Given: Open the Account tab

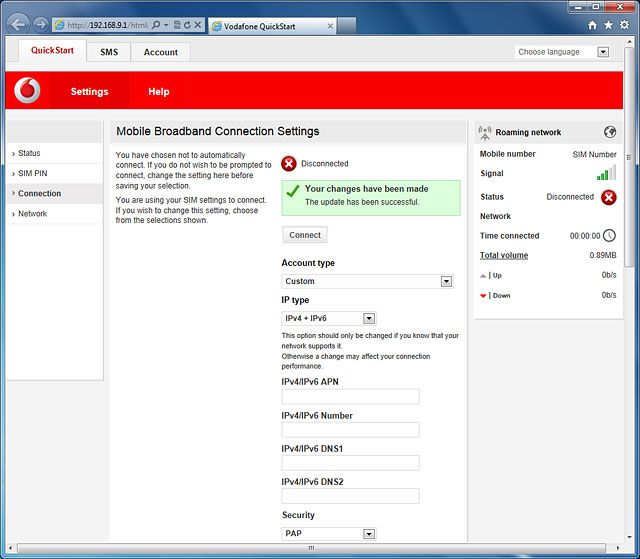Looking at the screenshot, I should pos(160,52).
